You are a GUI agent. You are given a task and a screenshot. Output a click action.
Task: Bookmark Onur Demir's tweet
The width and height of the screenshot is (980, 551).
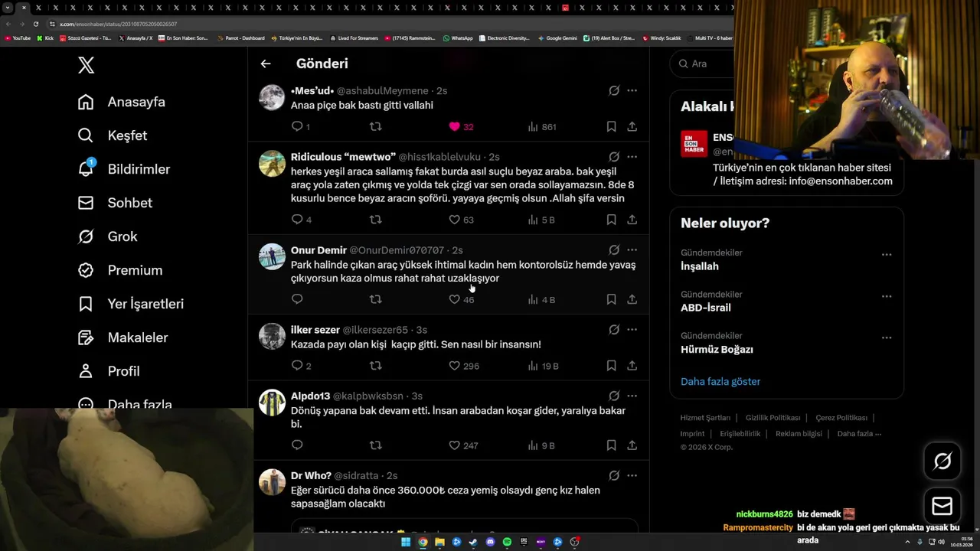pyautogui.click(x=611, y=299)
